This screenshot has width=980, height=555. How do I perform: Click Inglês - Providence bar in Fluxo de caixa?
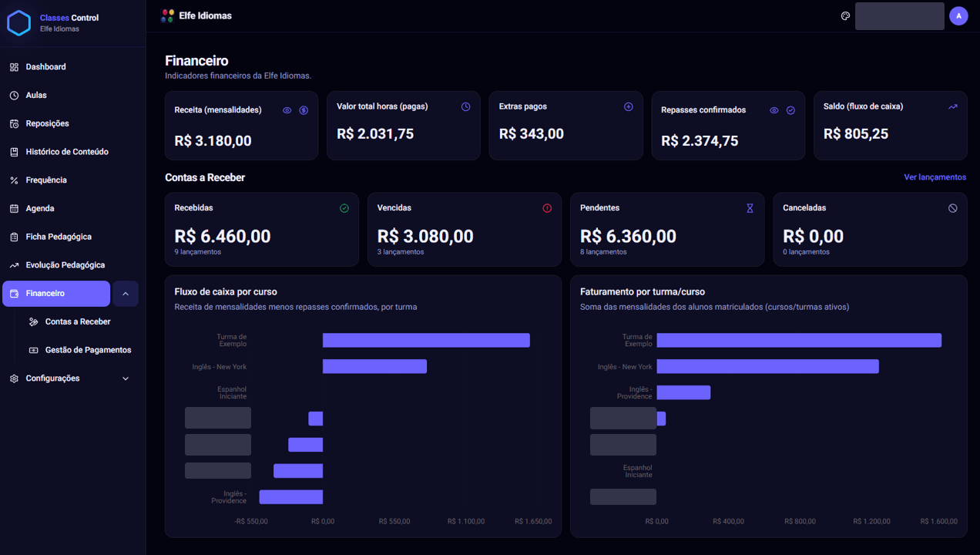[x=291, y=497]
